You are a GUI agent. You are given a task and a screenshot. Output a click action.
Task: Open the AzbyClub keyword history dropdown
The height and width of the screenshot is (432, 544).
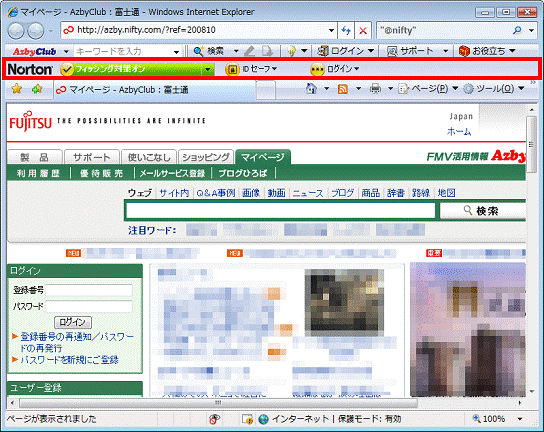[177, 52]
